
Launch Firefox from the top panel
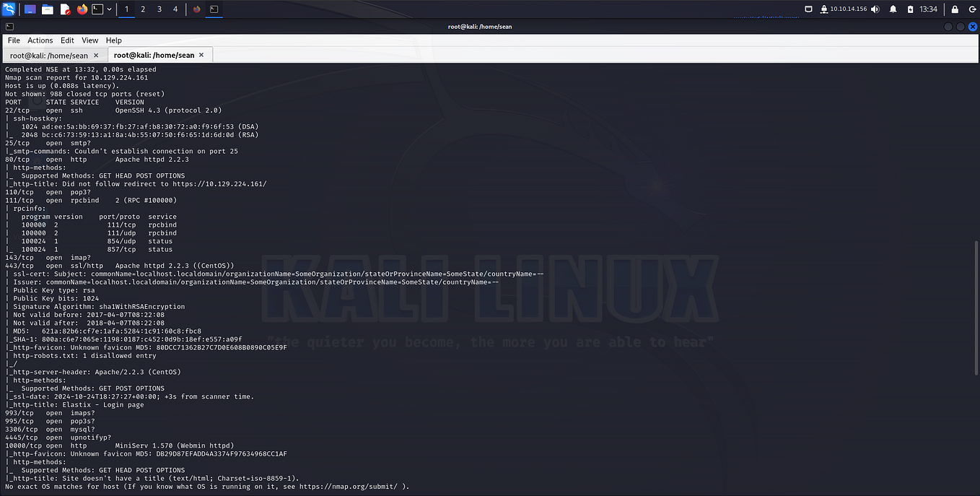pos(82,9)
